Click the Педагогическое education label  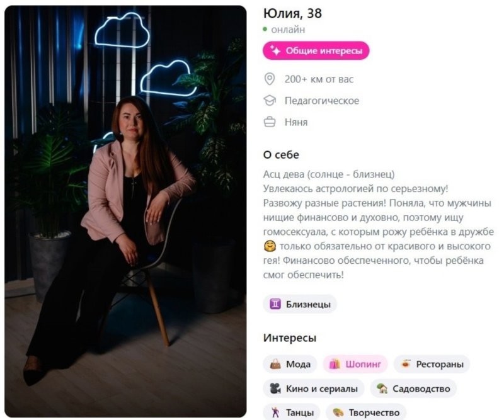pos(322,101)
